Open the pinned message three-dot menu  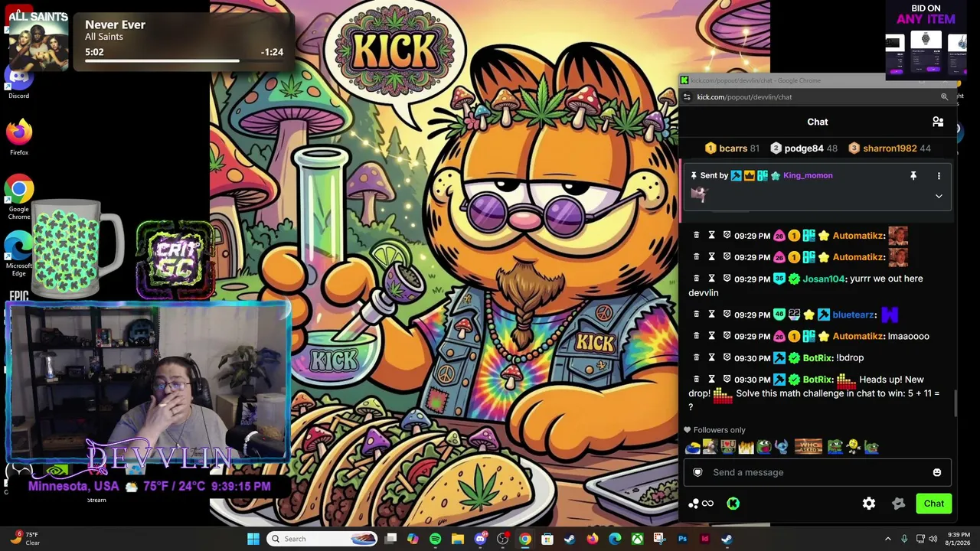(x=939, y=176)
